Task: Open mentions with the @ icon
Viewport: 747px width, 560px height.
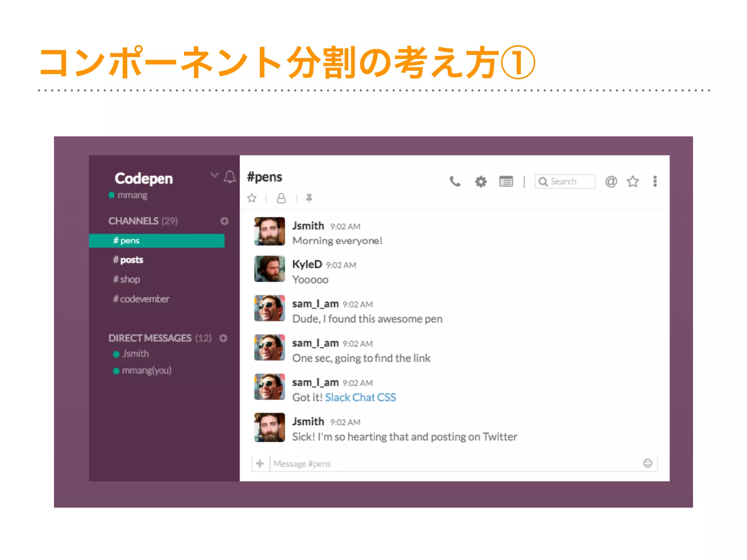Action: [x=611, y=181]
